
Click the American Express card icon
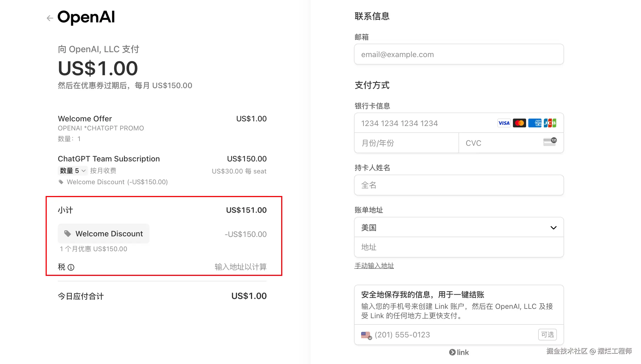point(535,123)
